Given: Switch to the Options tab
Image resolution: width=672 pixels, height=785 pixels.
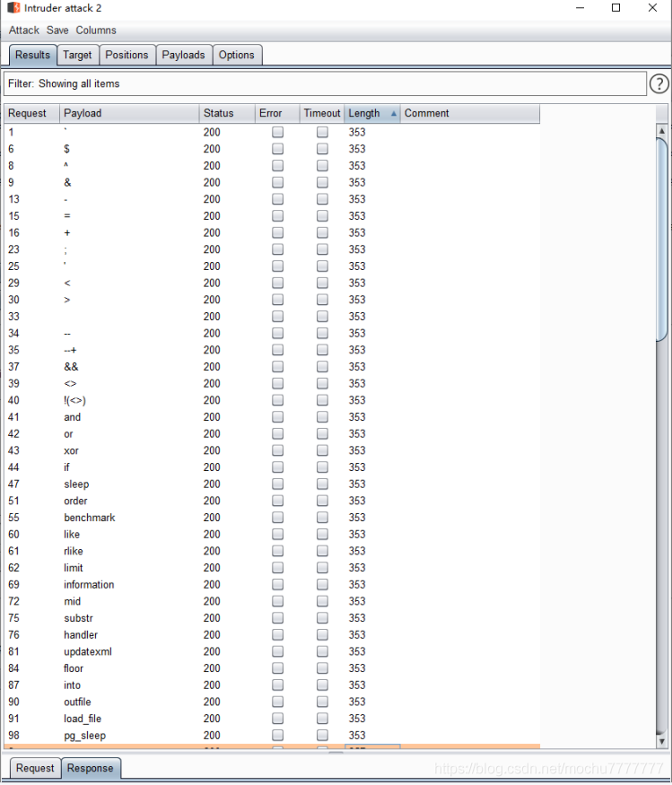Looking at the screenshot, I should click(236, 55).
